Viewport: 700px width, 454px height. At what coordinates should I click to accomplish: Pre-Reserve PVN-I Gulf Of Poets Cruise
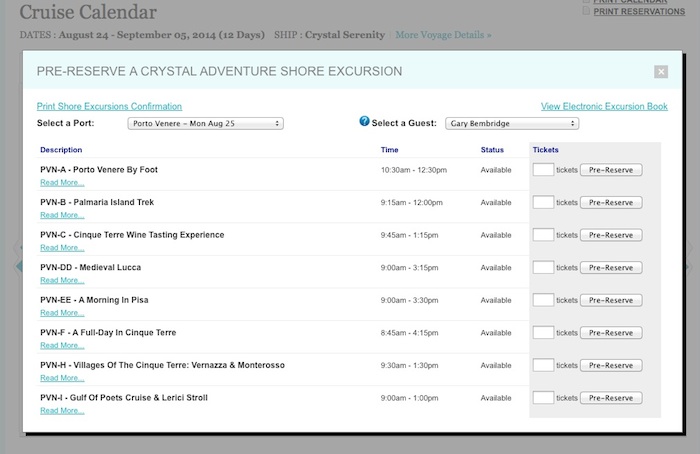tap(611, 398)
